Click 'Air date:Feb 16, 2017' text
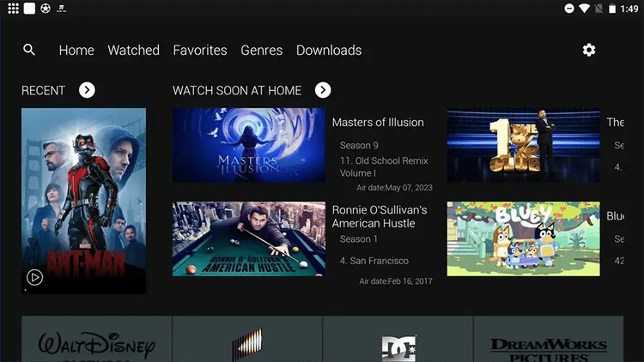 tap(396, 281)
